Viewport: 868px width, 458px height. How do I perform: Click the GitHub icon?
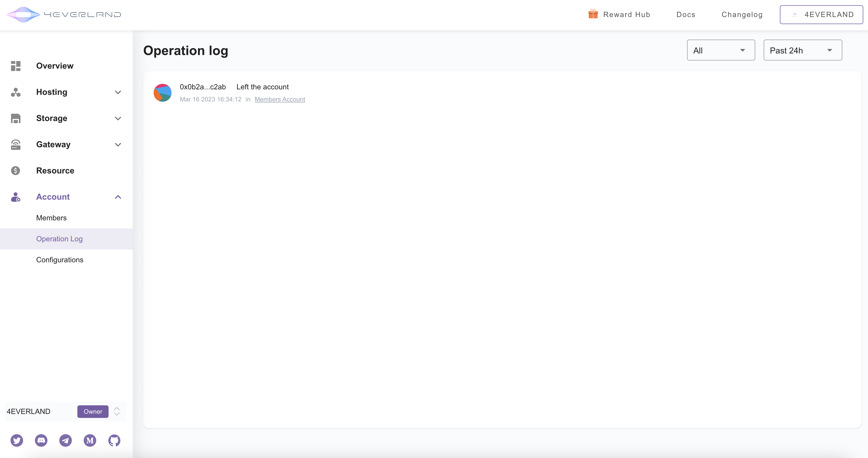pyautogui.click(x=114, y=440)
